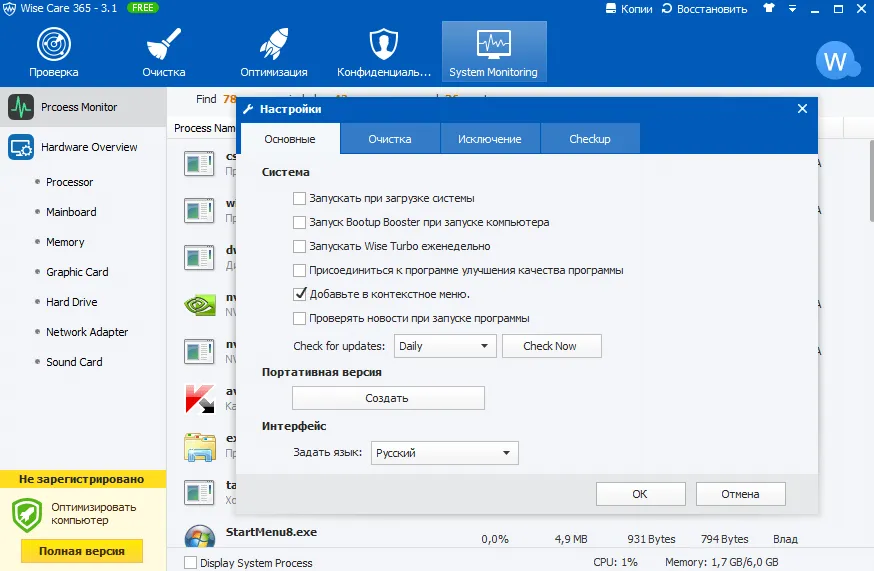Open the Проверка radar icon
This screenshot has width=874, height=571.
54,44
